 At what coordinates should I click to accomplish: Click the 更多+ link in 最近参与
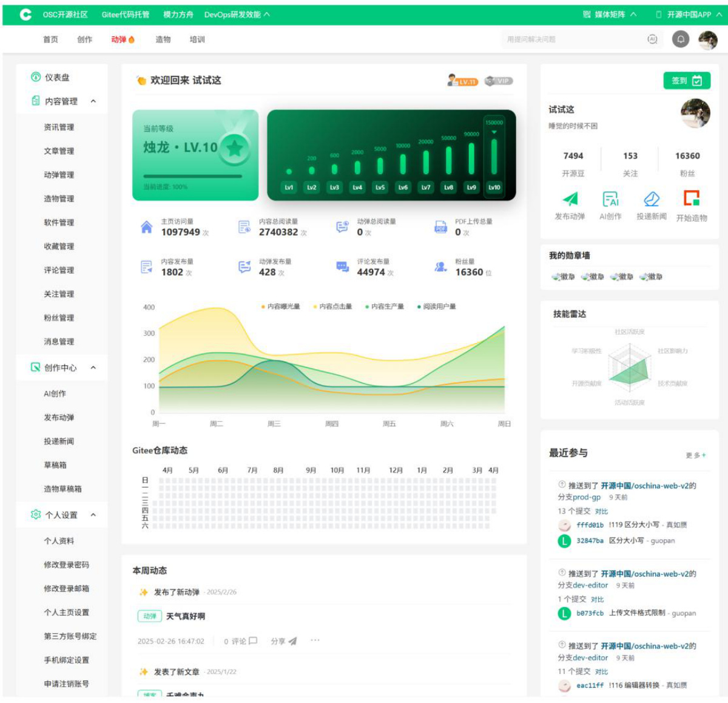696,455
